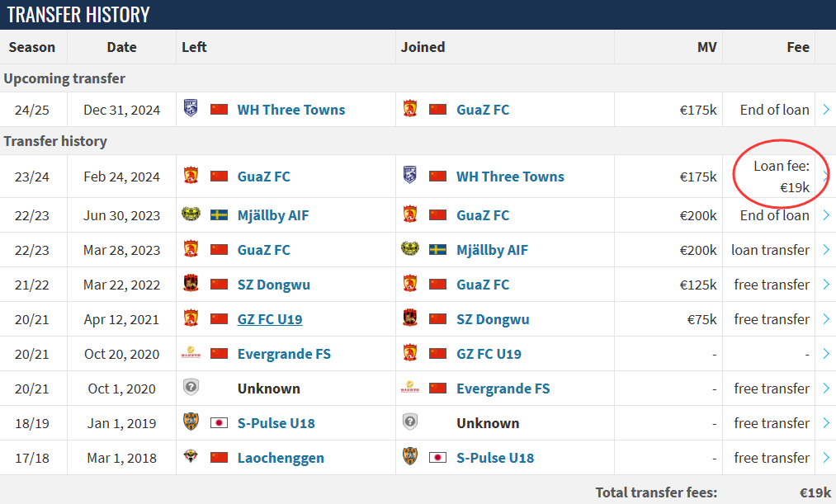Open the GZ FC U19 underlined link

(x=270, y=319)
